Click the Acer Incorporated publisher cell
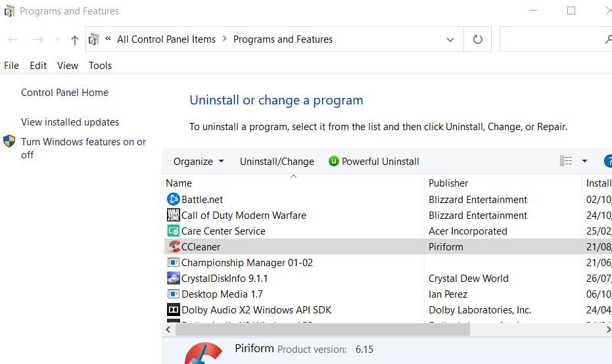The width and height of the screenshot is (612, 364). coord(467,231)
